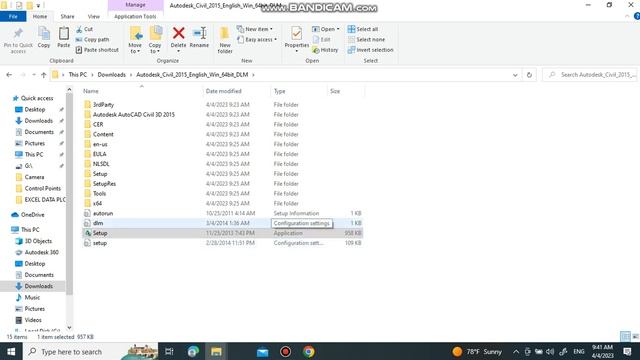Switch to large icons view
The image size is (640, 360).
[635, 336]
